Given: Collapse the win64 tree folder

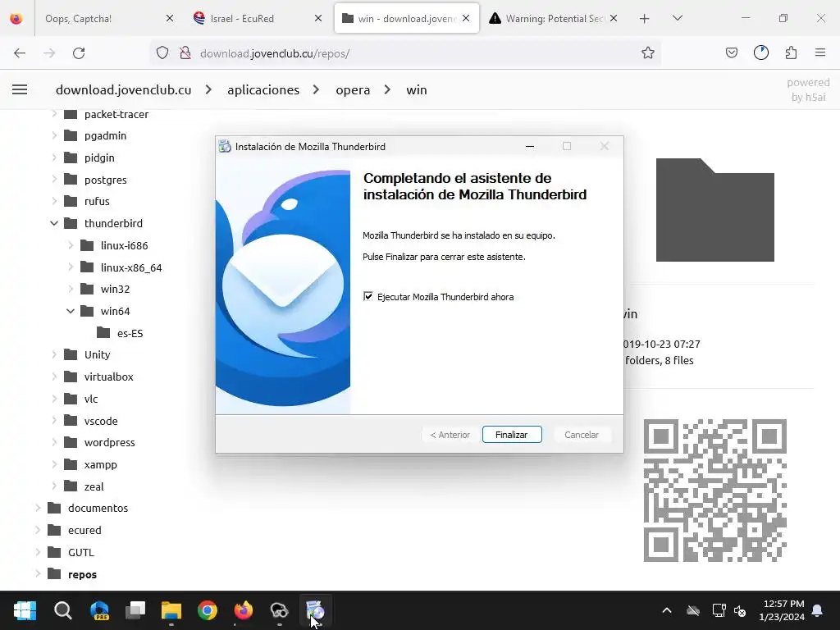Looking at the screenshot, I should click(71, 311).
